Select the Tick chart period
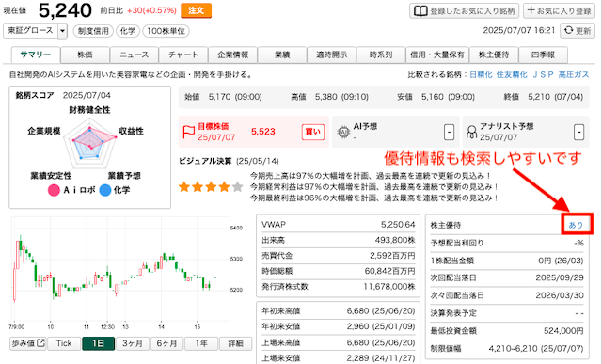 pos(64,343)
